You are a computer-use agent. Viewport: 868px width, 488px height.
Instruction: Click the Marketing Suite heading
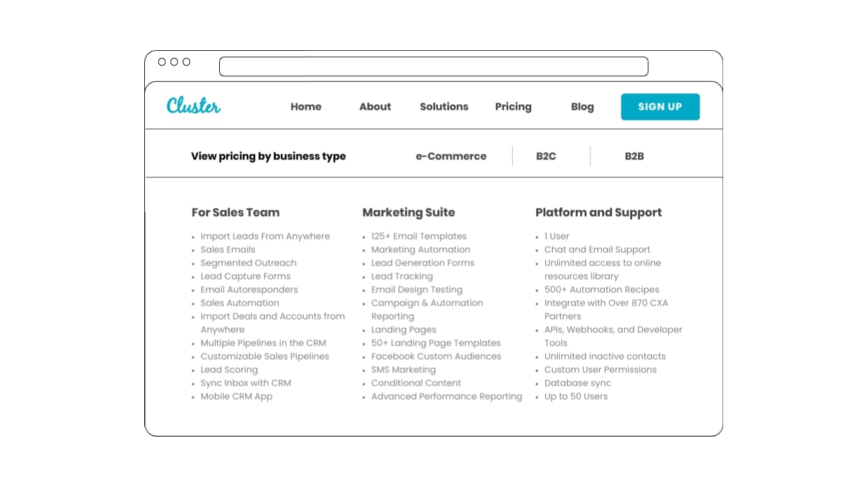[409, 212]
